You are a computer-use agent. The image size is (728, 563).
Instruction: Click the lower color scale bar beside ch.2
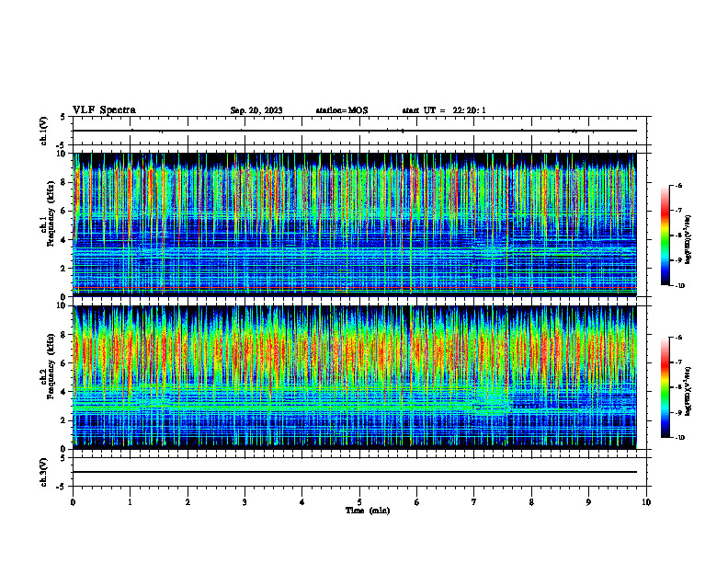665,387
